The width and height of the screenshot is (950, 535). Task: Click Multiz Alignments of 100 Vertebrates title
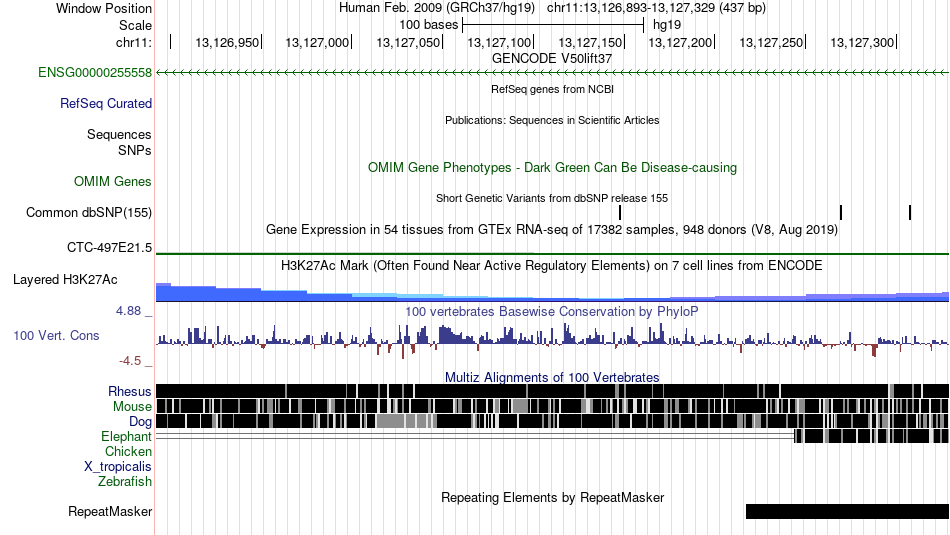click(x=552, y=377)
